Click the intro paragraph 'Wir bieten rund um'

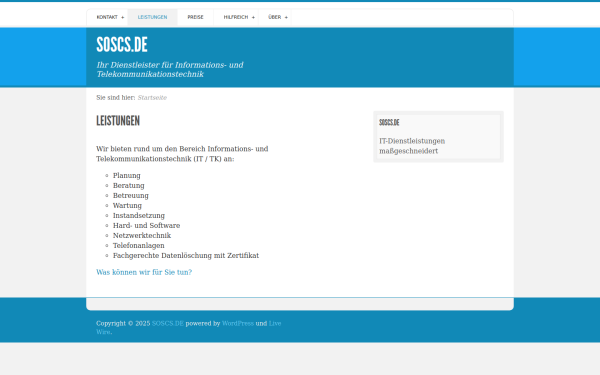click(182, 153)
